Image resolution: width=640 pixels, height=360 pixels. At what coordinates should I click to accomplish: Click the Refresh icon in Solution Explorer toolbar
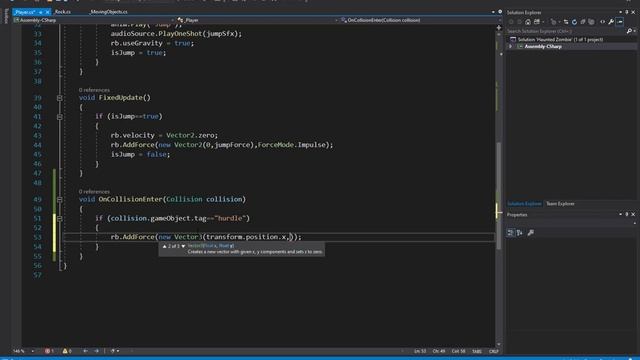[x=574, y=22]
